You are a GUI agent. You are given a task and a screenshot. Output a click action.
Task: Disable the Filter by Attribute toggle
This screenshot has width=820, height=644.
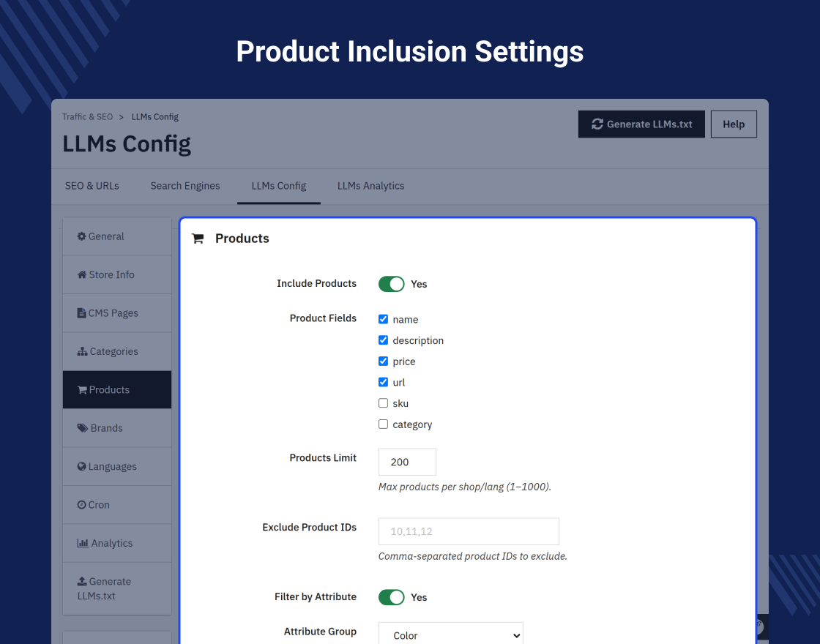pos(391,597)
